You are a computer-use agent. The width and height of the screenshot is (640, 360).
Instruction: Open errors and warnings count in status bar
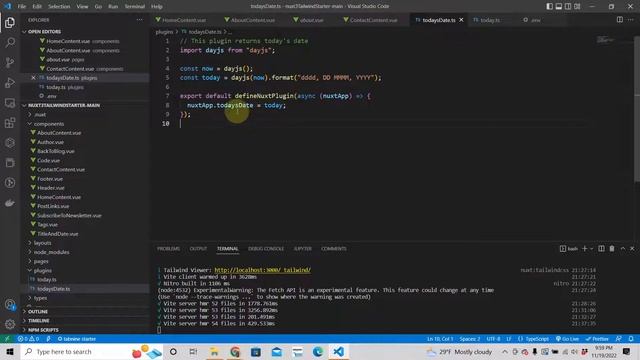tap(28, 339)
